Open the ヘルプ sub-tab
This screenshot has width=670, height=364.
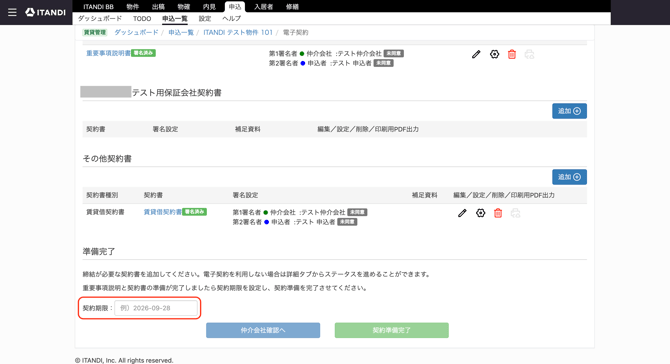[232, 18]
